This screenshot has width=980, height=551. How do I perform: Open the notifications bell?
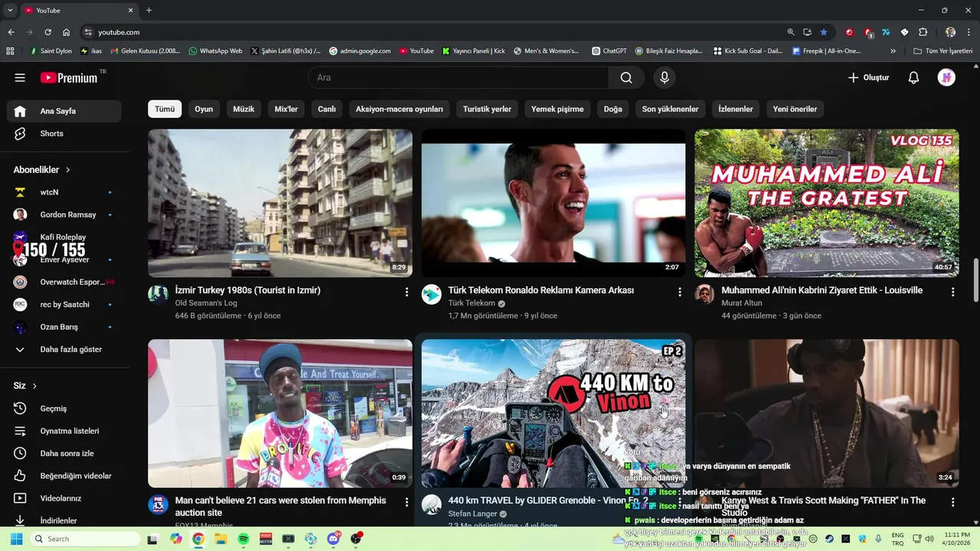click(913, 77)
